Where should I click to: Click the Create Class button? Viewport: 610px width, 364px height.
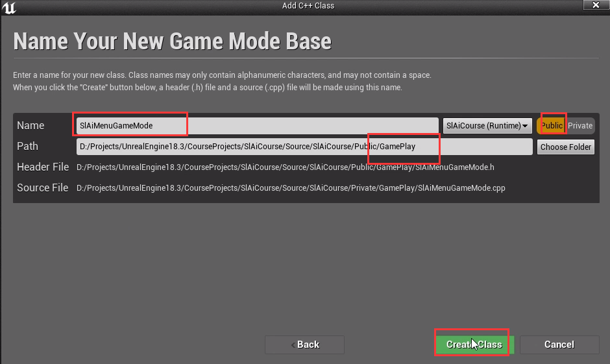(x=474, y=345)
